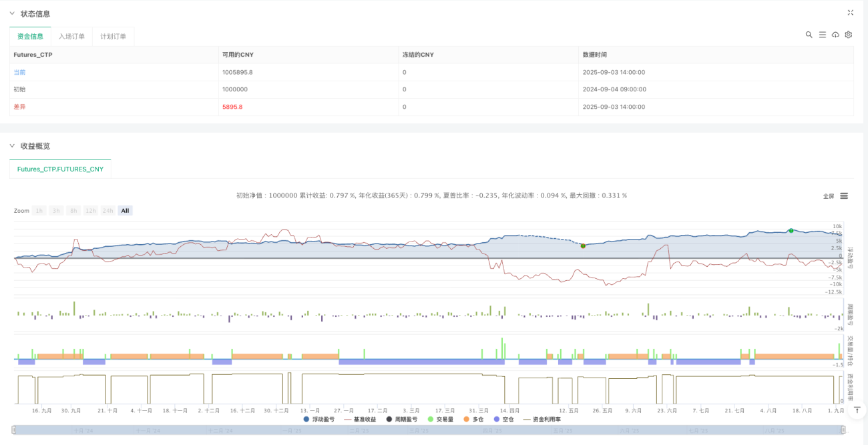The image size is (868, 445).
Task: Click the scroll-to-top arrow button
Action: click(x=855, y=410)
